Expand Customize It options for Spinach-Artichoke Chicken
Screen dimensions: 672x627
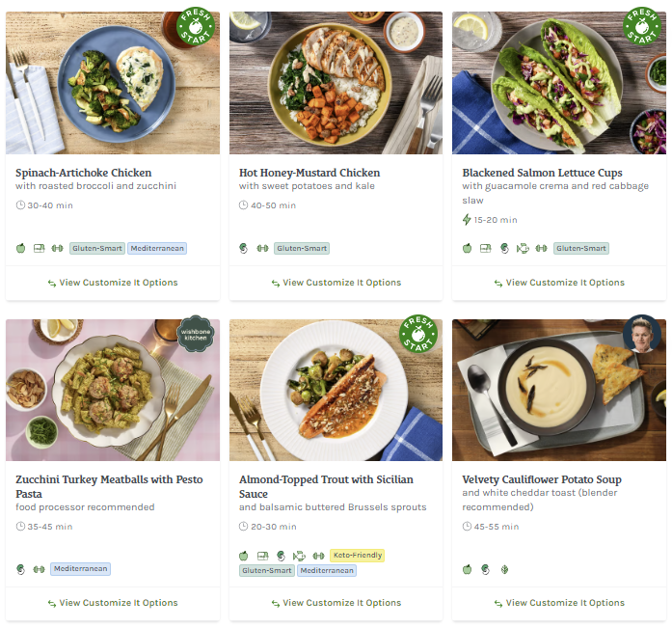click(x=113, y=283)
